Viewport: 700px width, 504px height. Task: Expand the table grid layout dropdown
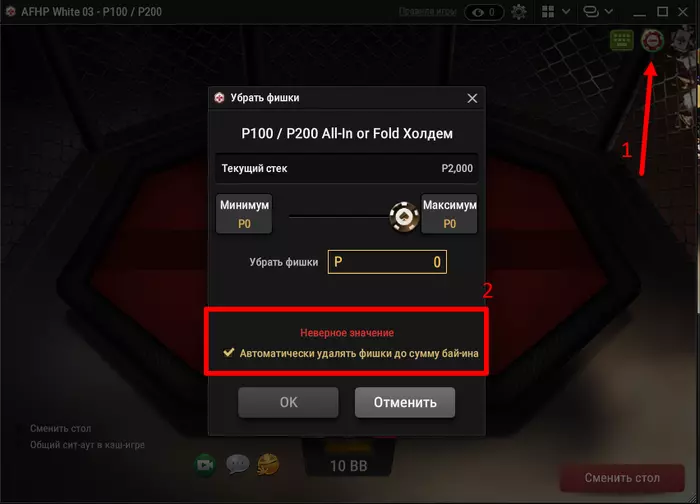click(566, 12)
